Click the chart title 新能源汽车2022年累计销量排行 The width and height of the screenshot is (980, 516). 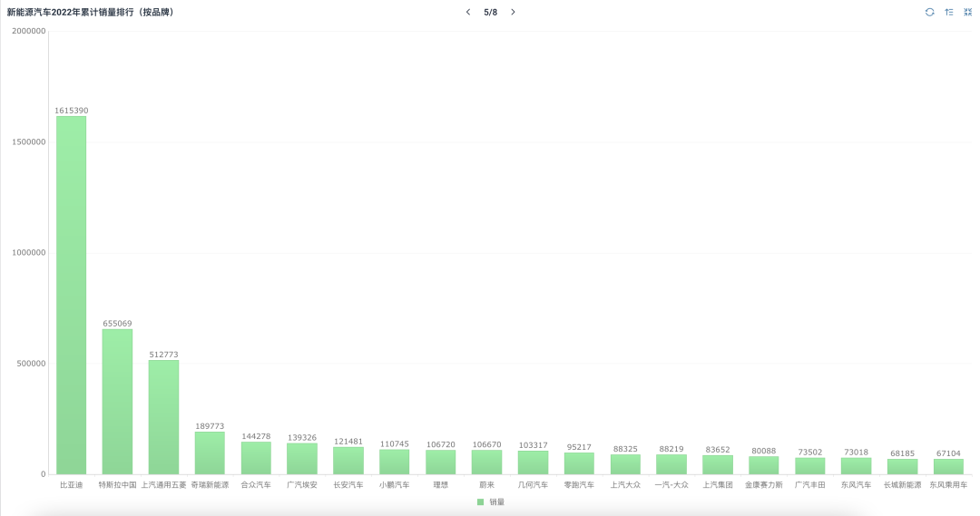point(90,12)
